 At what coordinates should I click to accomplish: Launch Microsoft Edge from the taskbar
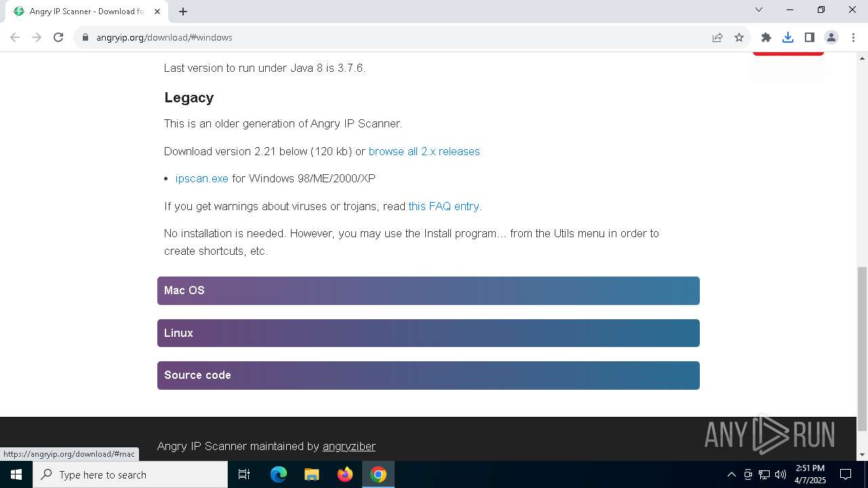point(279,474)
